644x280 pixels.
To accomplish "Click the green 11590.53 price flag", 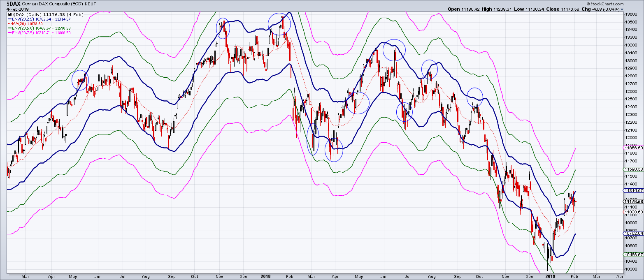I will tap(634, 169).
